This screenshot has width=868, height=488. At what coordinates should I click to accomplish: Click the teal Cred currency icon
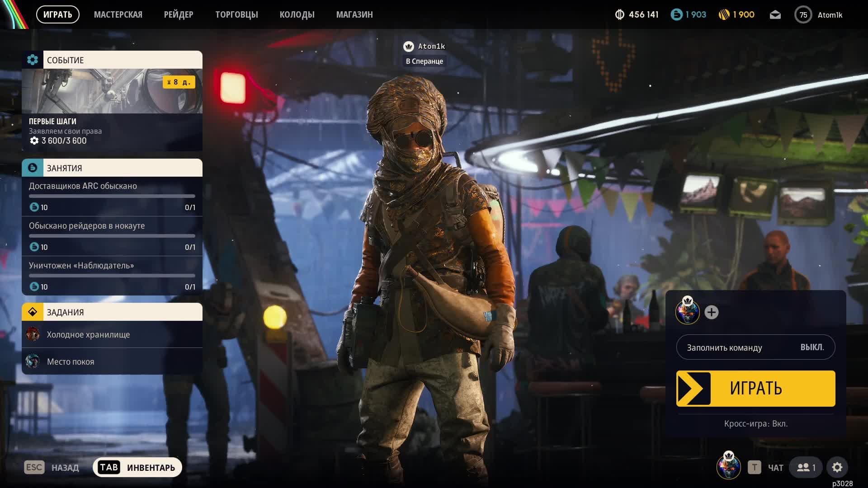pos(676,15)
